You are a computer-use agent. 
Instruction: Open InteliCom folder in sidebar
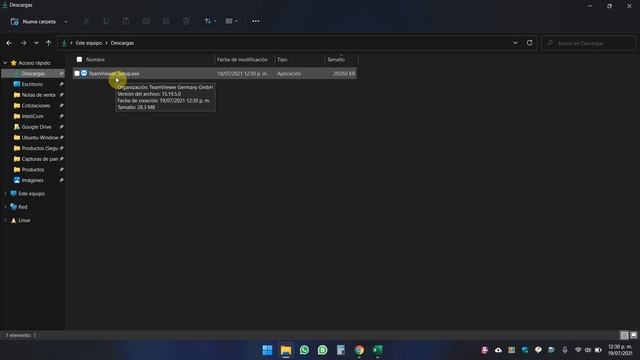32,116
